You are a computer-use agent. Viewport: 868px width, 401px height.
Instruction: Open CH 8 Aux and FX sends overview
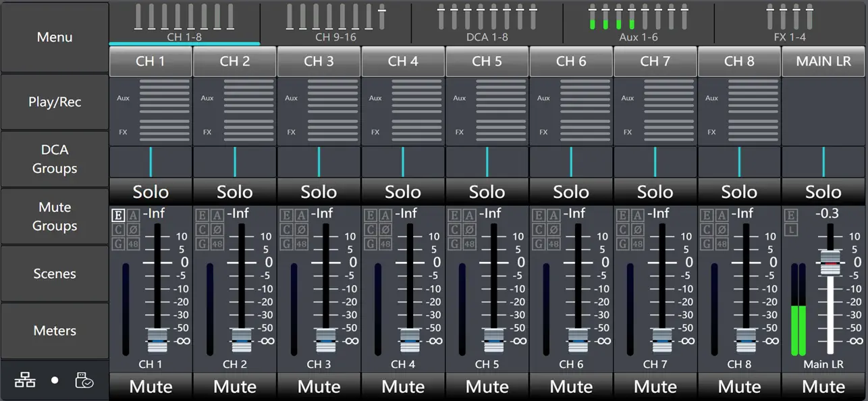[739, 111]
